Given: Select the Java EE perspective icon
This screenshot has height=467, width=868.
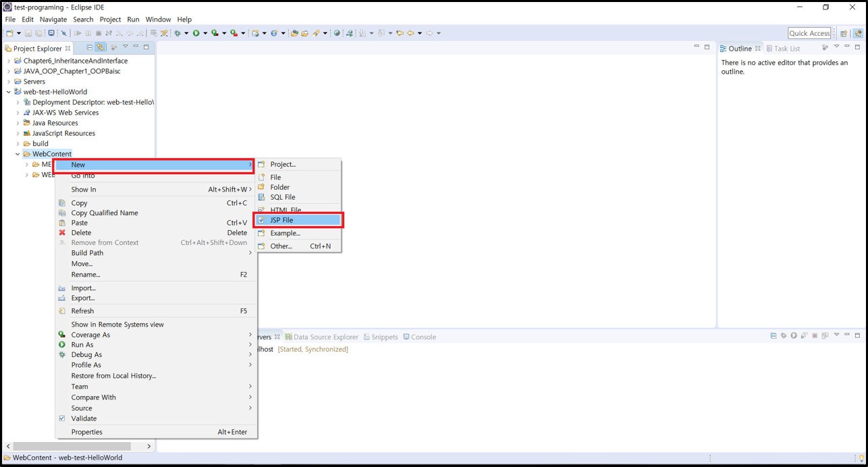Looking at the screenshot, I should pos(858,33).
